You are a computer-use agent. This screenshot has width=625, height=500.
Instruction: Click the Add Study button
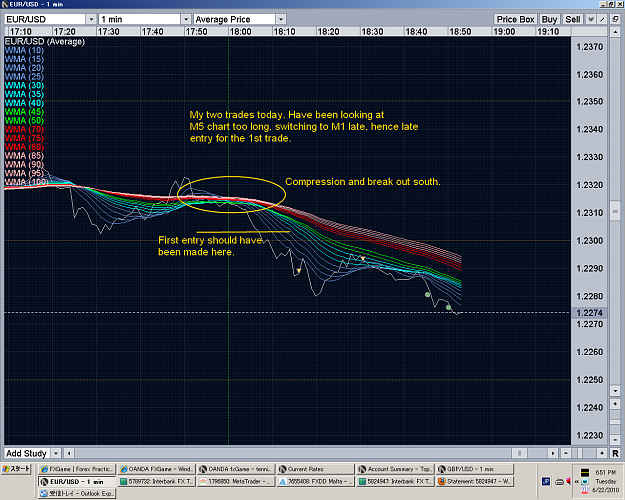click(x=27, y=453)
